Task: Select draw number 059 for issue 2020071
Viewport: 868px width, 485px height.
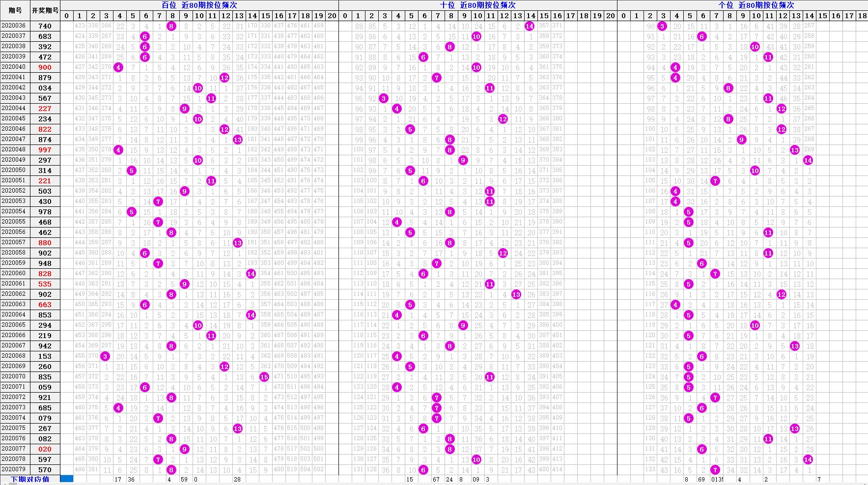Action: 45,387
